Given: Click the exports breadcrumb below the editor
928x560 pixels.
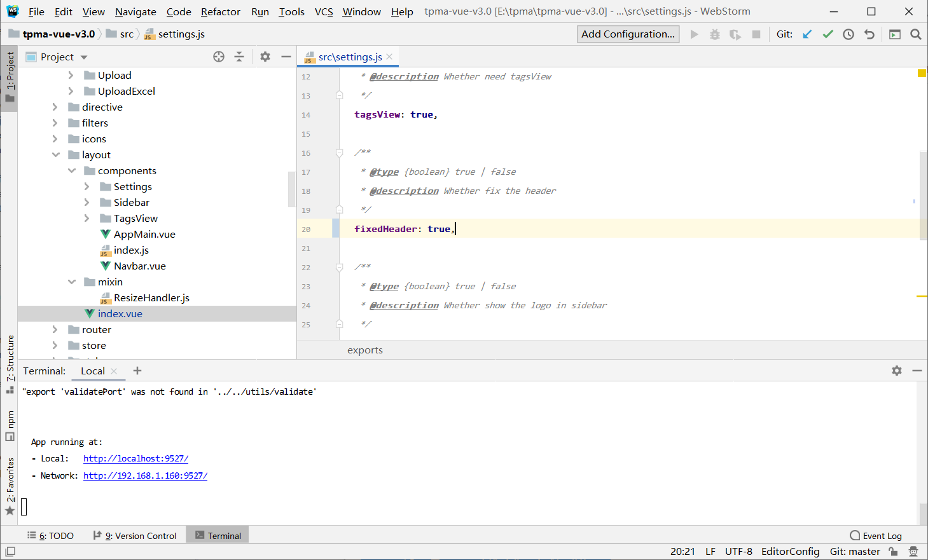Looking at the screenshot, I should click(364, 350).
